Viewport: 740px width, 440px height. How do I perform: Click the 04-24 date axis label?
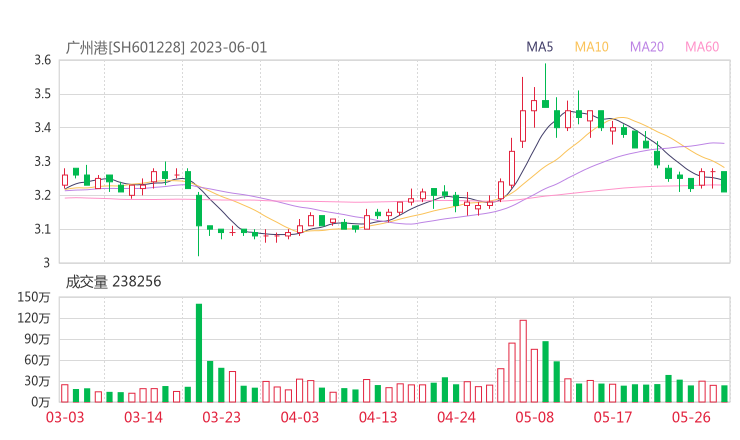pyautogui.click(x=456, y=417)
